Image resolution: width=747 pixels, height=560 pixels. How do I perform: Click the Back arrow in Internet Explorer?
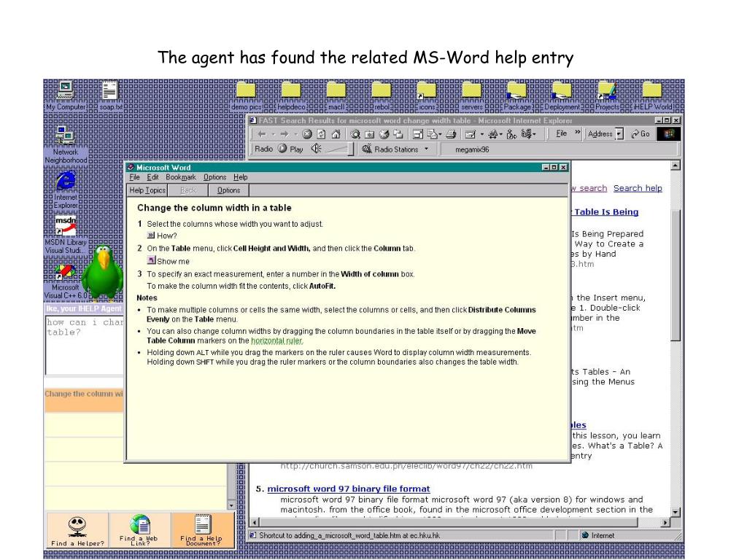point(262,134)
